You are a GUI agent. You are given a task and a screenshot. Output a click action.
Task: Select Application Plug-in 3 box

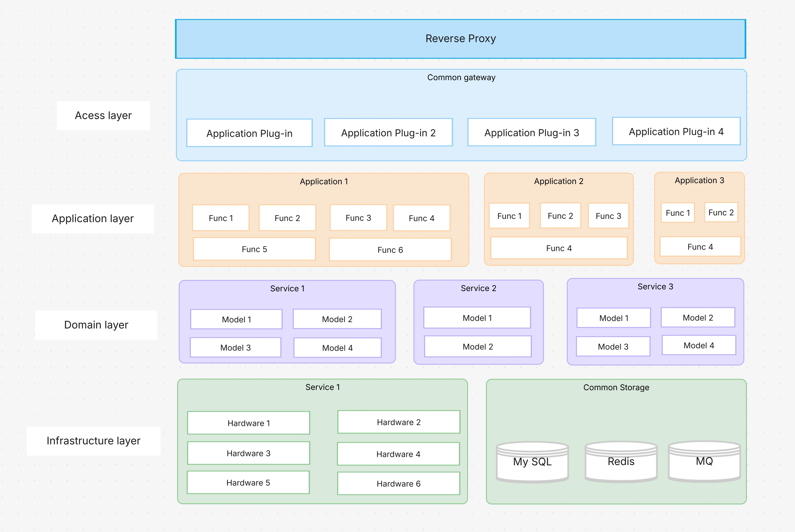coord(531,133)
